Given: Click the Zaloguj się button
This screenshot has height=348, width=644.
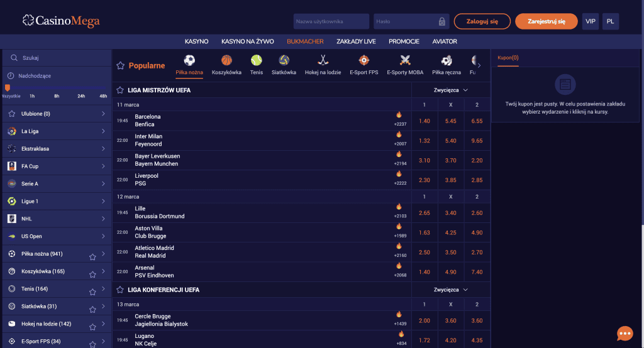Looking at the screenshot, I should click(x=482, y=21).
